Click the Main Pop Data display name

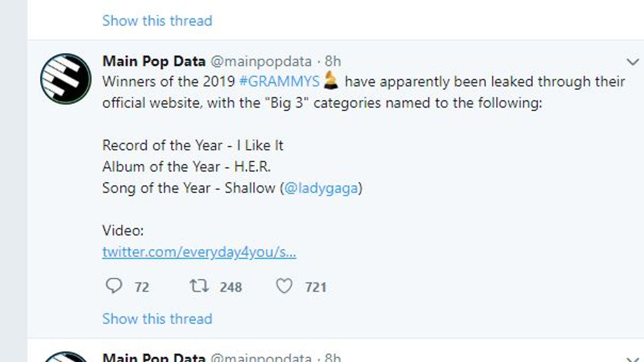coord(154,61)
